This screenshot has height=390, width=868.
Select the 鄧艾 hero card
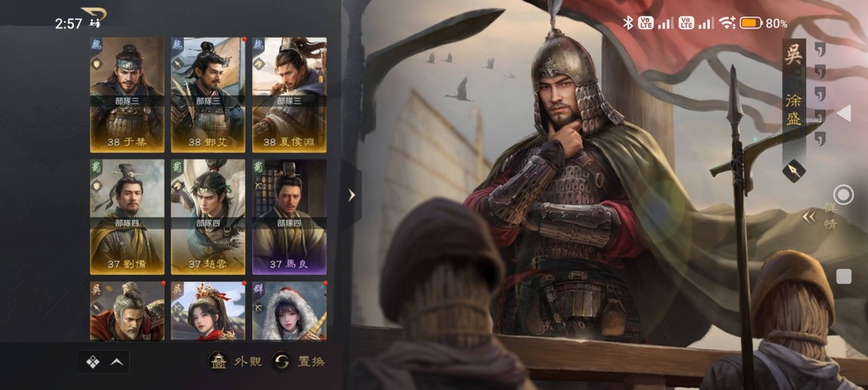208,94
